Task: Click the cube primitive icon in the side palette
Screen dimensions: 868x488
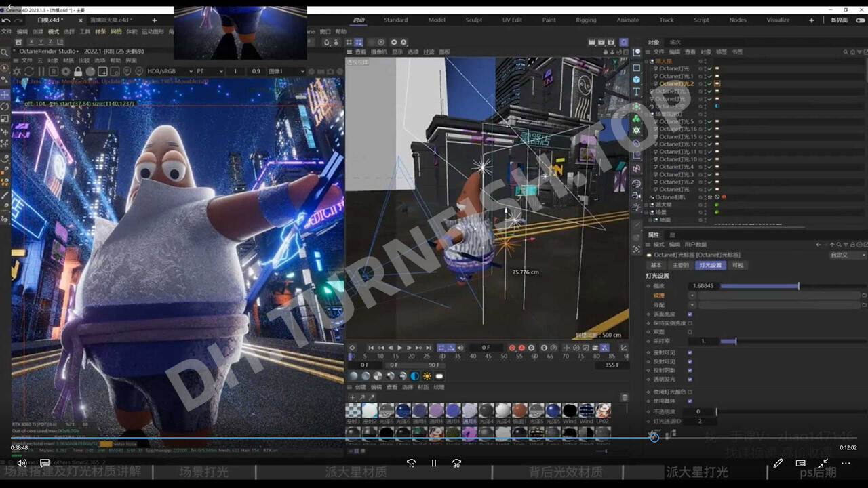Action: 637,80
